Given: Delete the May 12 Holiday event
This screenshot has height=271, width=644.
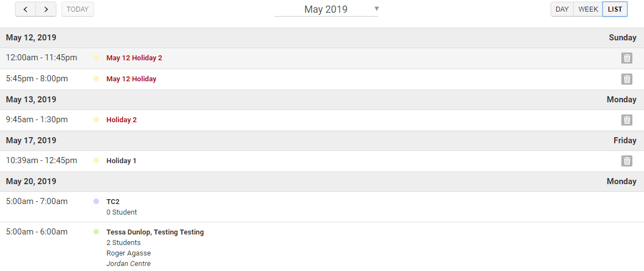Looking at the screenshot, I should coord(626,79).
